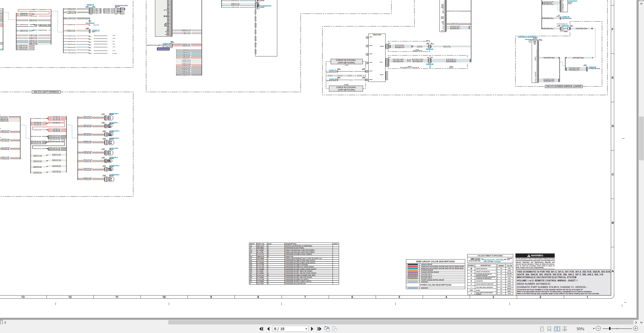This screenshot has height=333, width=644.
Task: Click the highways light blue swatch
Action: pos(413,288)
